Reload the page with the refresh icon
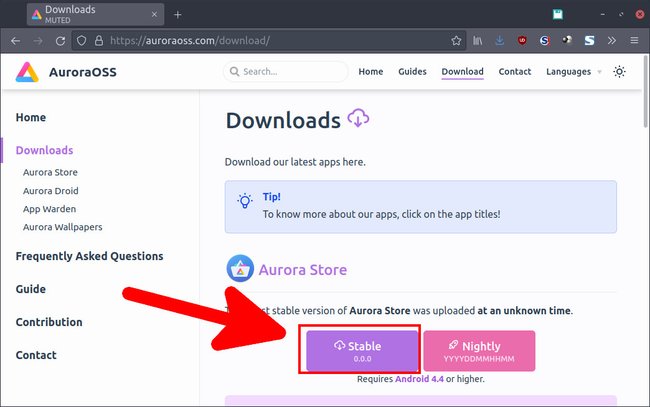Viewport: 650px width, 407px height. coord(61,41)
